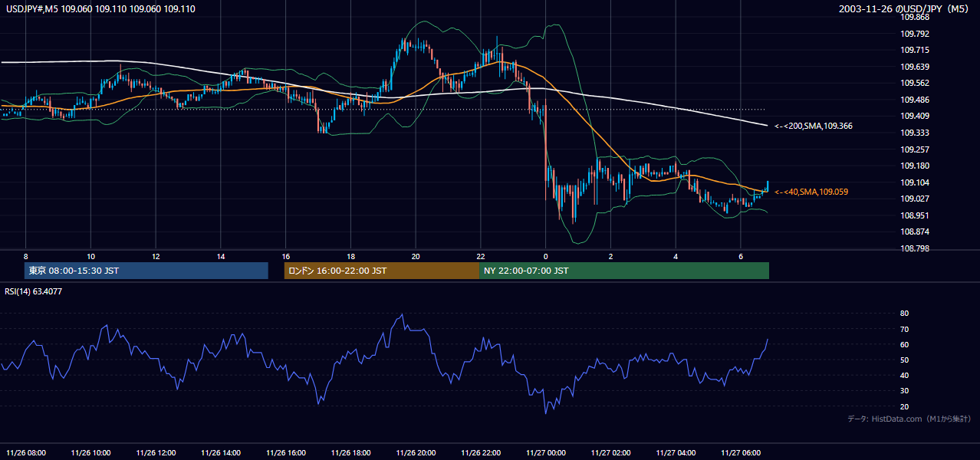Click the 109.792 price axis label
980x460 pixels.
tap(914, 34)
